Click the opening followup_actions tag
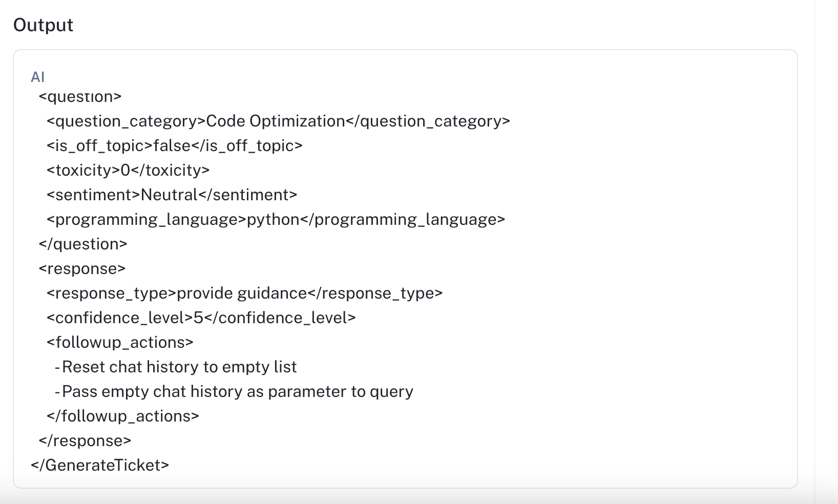Viewport: 838px width, 504px height. pyautogui.click(x=120, y=343)
